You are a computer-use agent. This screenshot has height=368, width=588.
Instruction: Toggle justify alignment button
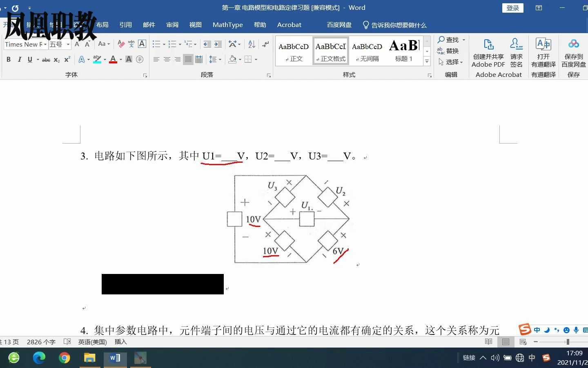tap(188, 60)
